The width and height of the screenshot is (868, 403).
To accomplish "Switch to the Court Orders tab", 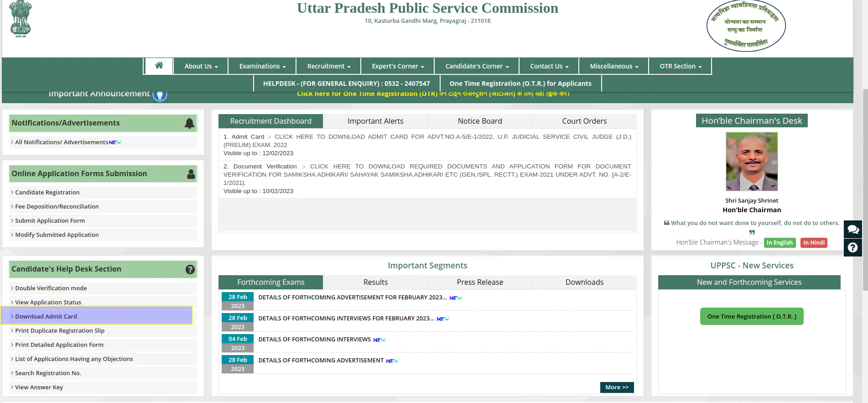I will point(584,121).
